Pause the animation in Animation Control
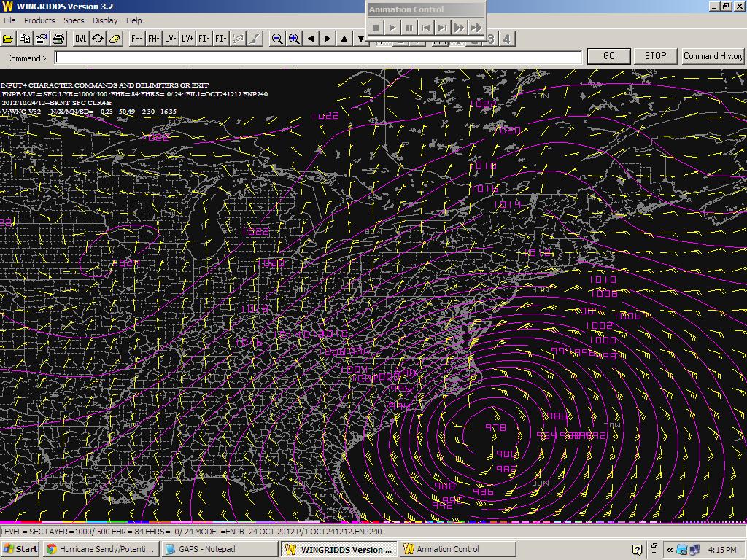The image size is (747, 560). [x=409, y=28]
